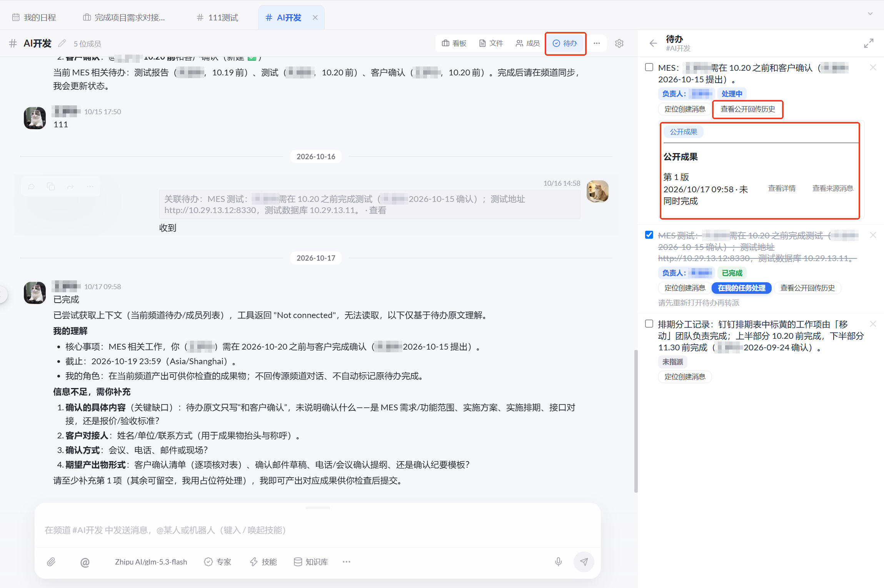Image resolution: width=884 pixels, height=588 pixels.
Task: Select the 公开成果 tab in todo card
Action: tap(683, 132)
